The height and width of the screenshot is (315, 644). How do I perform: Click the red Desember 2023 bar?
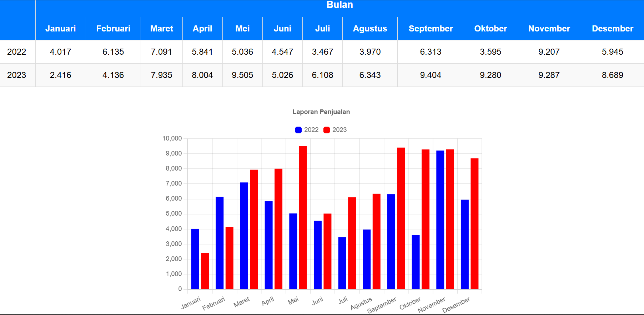tap(474, 224)
